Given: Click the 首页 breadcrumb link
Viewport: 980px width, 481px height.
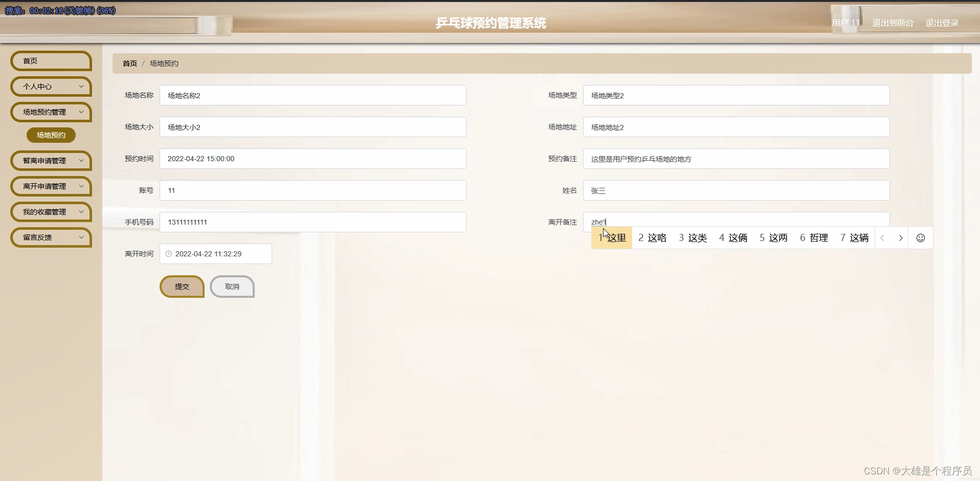Looking at the screenshot, I should click(129, 63).
